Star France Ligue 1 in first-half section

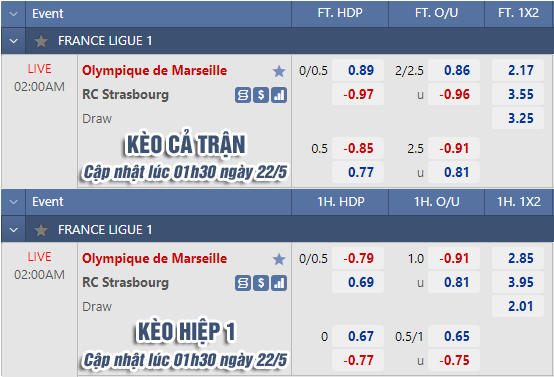coord(41,230)
